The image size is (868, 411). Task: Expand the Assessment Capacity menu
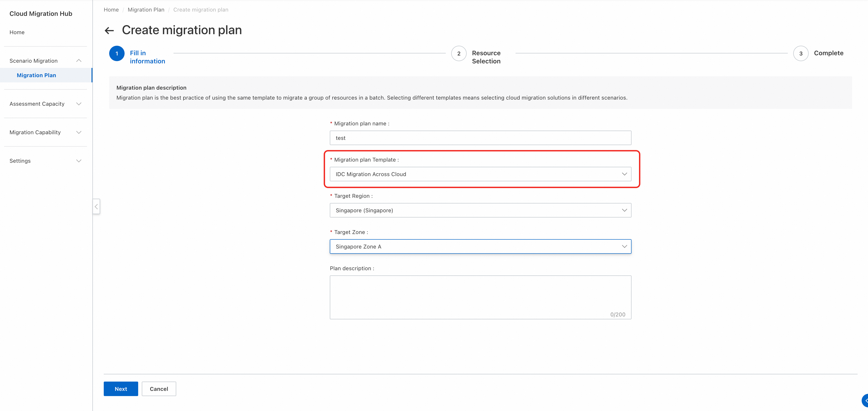[79, 104]
